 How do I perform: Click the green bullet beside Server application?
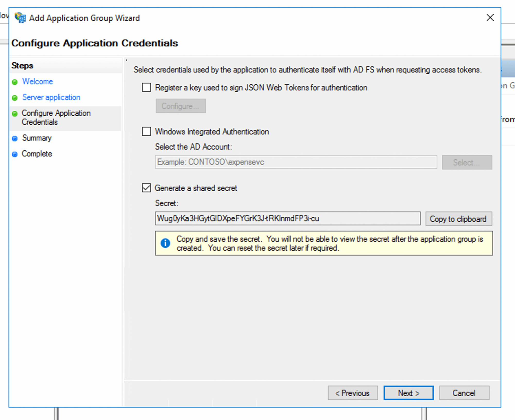(15, 98)
